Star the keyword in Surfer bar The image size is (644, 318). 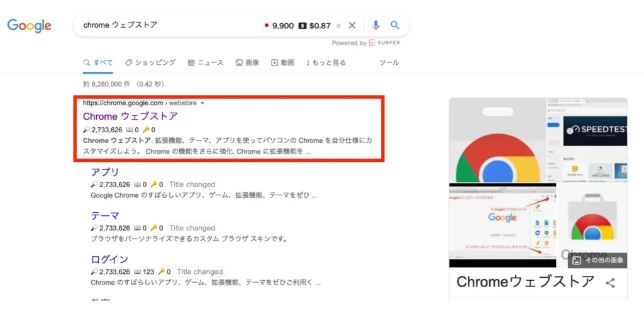click(x=338, y=26)
